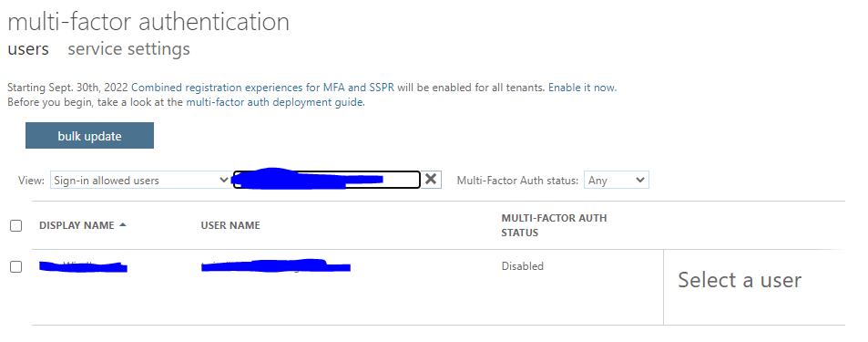Click the redacted user name in the user row
This screenshot has height=342, width=868.
[x=276, y=266]
